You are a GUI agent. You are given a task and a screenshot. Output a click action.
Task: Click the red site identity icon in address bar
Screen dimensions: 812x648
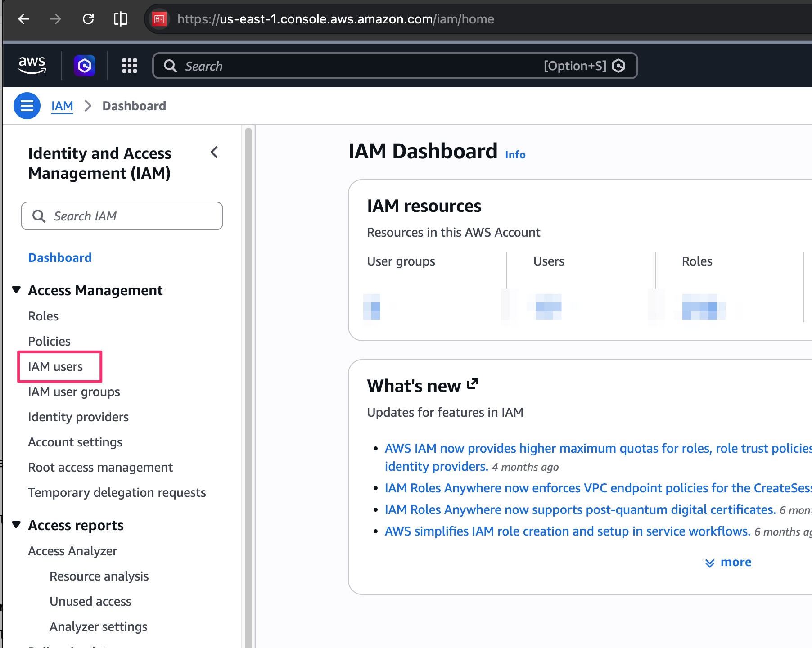159,19
